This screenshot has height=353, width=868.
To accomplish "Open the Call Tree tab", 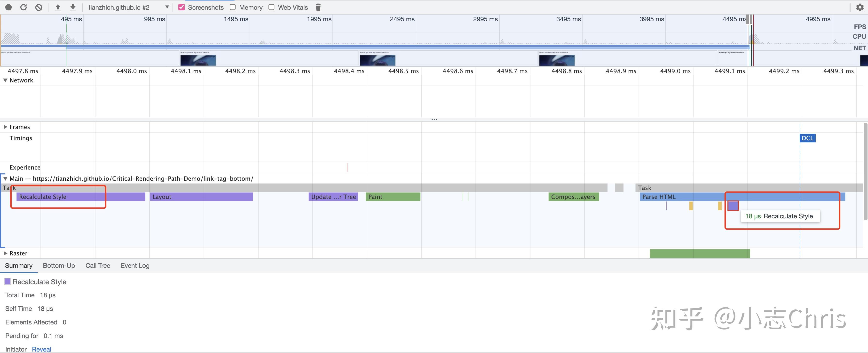I will [98, 266].
